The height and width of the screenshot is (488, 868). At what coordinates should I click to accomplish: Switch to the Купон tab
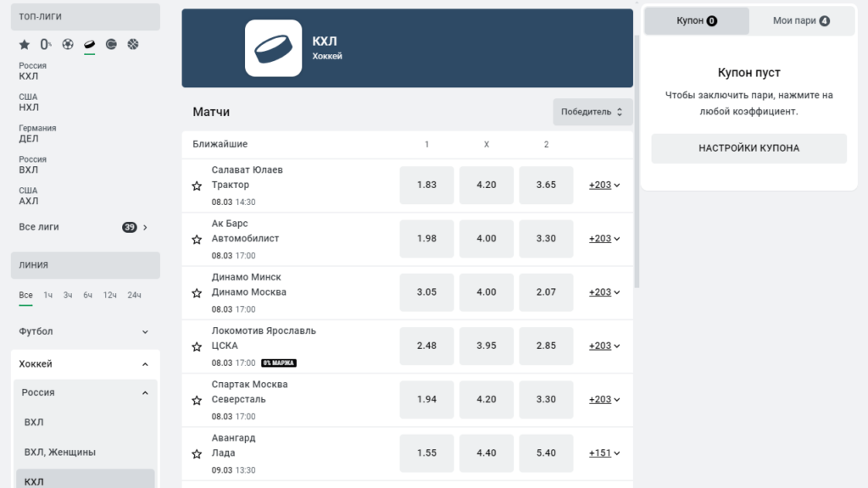click(x=697, y=20)
